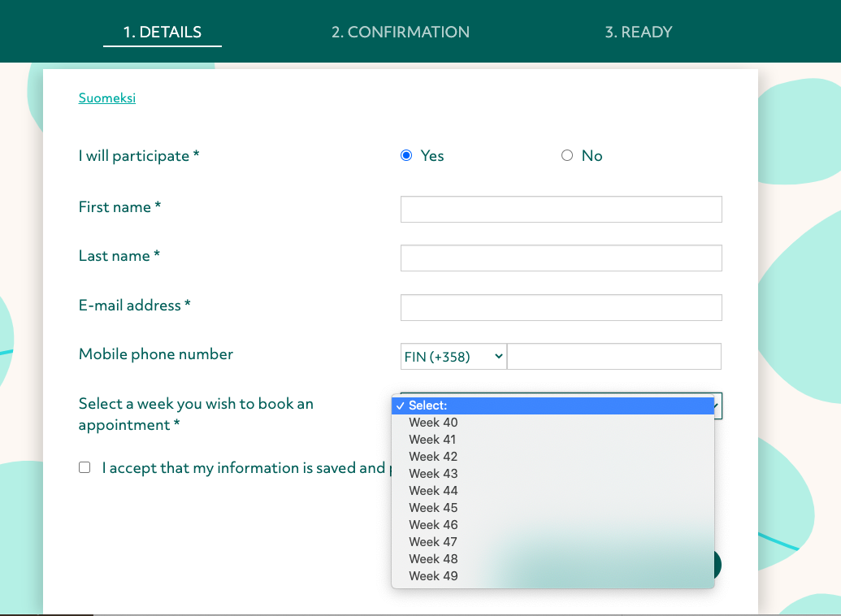Pick Week 40 from the list
The width and height of the screenshot is (841, 616).
pos(553,423)
